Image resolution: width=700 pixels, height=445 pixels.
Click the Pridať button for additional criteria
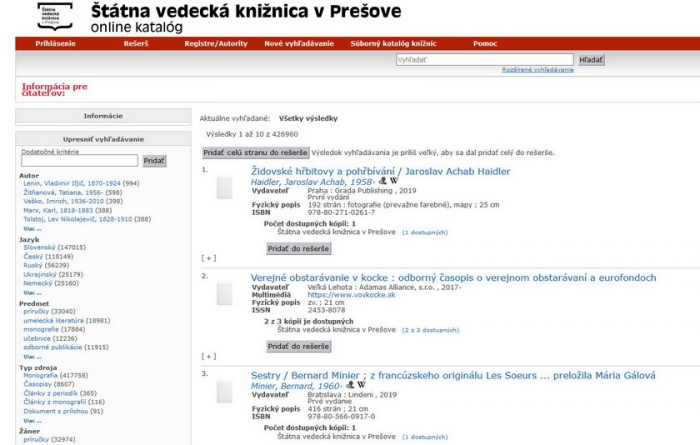pos(154,161)
